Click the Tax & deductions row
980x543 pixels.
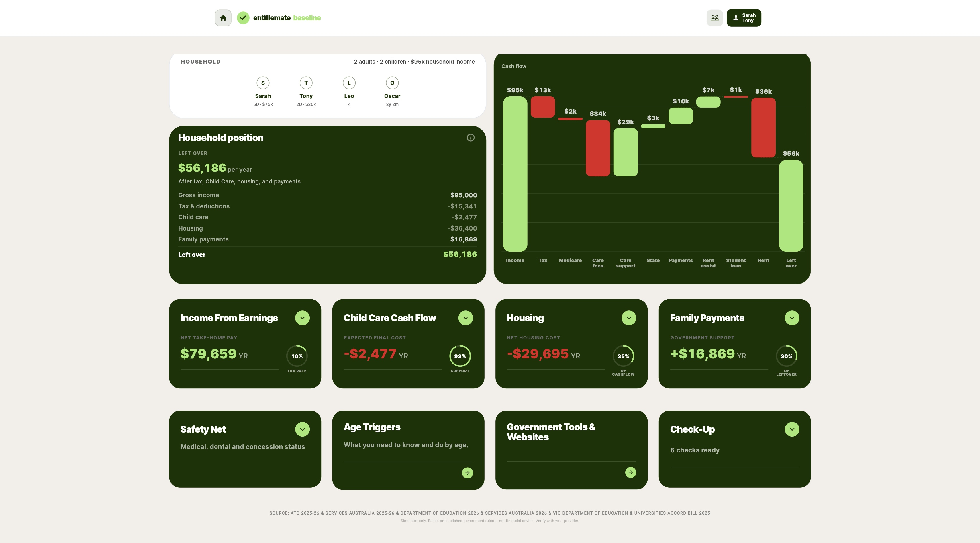tap(328, 206)
